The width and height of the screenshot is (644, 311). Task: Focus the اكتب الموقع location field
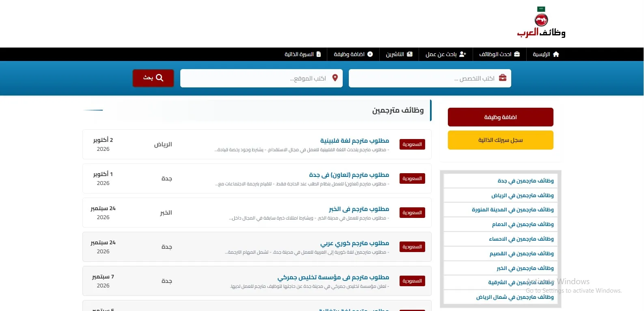click(261, 78)
